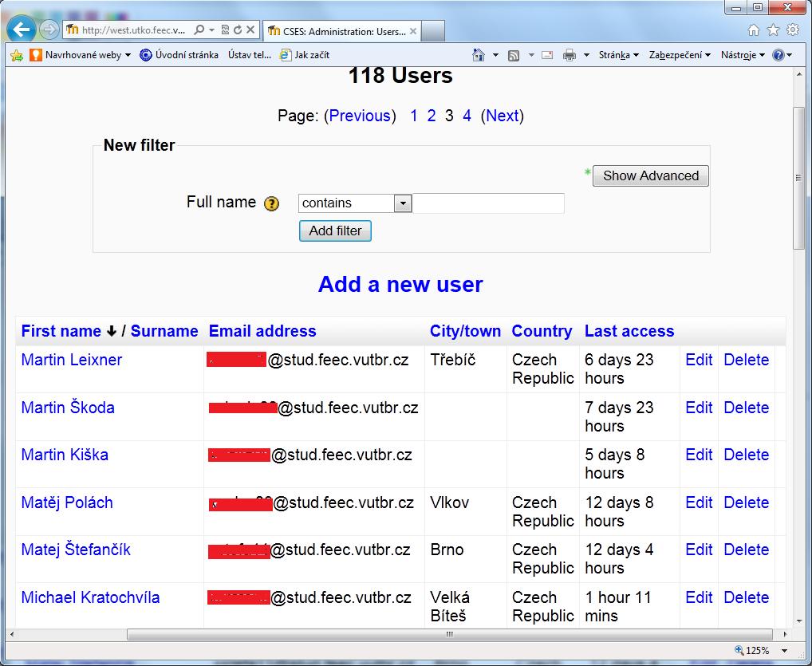
Task: Click the Full name filter text field
Action: pos(488,203)
